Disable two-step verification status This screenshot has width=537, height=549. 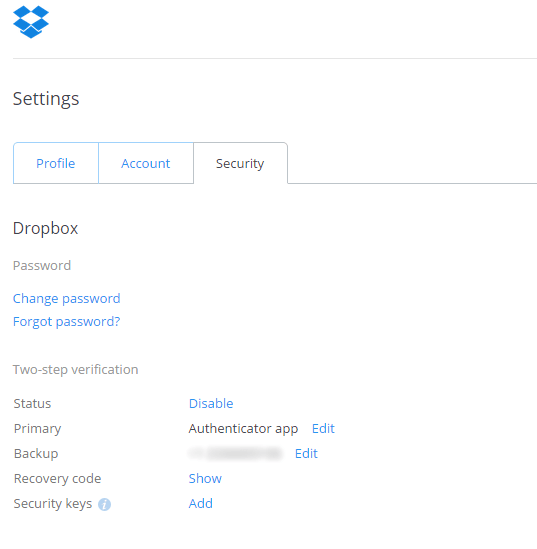pyautogui.click(x=211, y=403)
